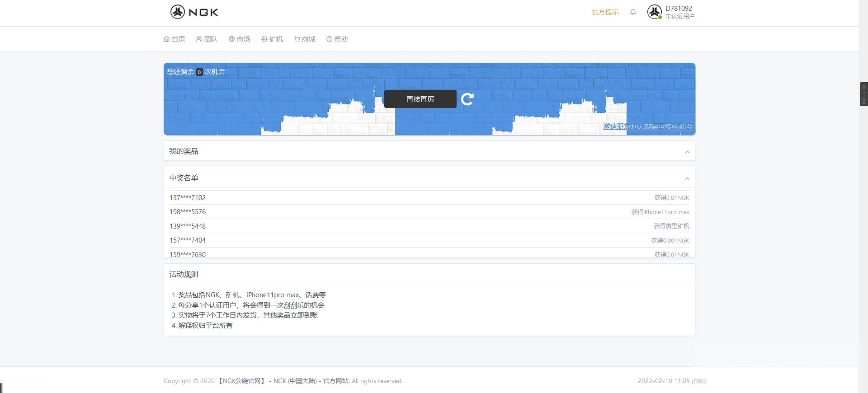Image resolution: width=868 pixels, height=393 pixels.
Task: Go to 首页 home menu
Action: tap(175, 39)
